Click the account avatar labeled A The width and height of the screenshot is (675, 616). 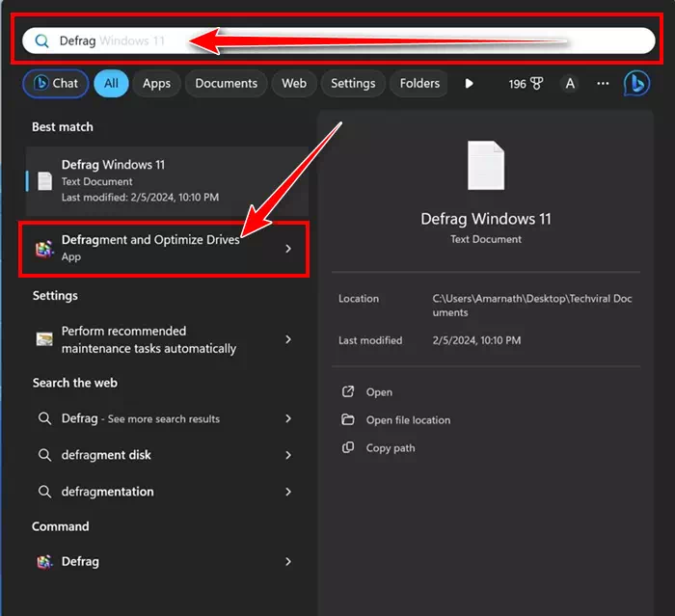[x=570, y=84]
